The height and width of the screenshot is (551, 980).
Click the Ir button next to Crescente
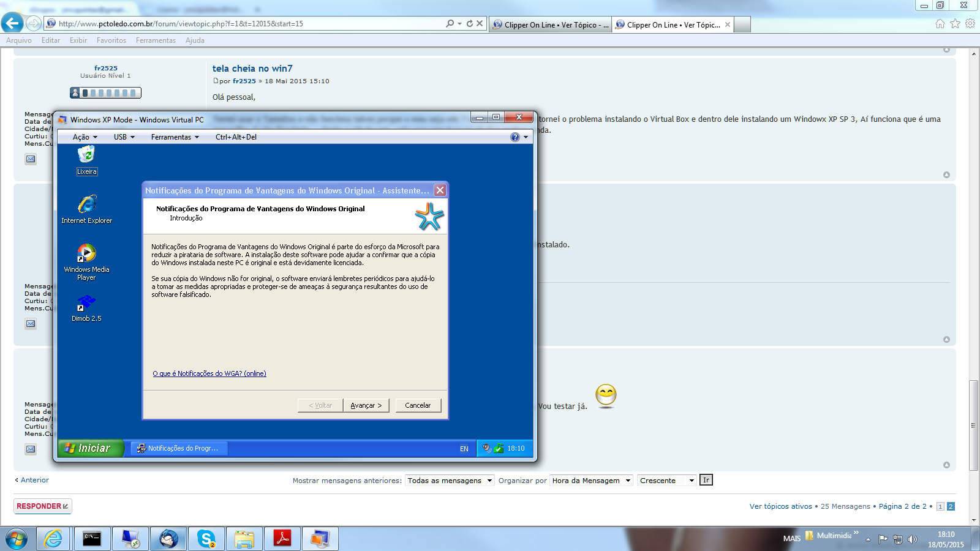[x=706, y=481]
